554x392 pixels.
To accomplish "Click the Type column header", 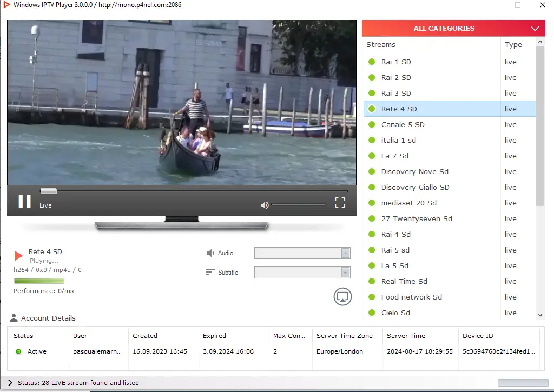I will (x=518, y=45).
